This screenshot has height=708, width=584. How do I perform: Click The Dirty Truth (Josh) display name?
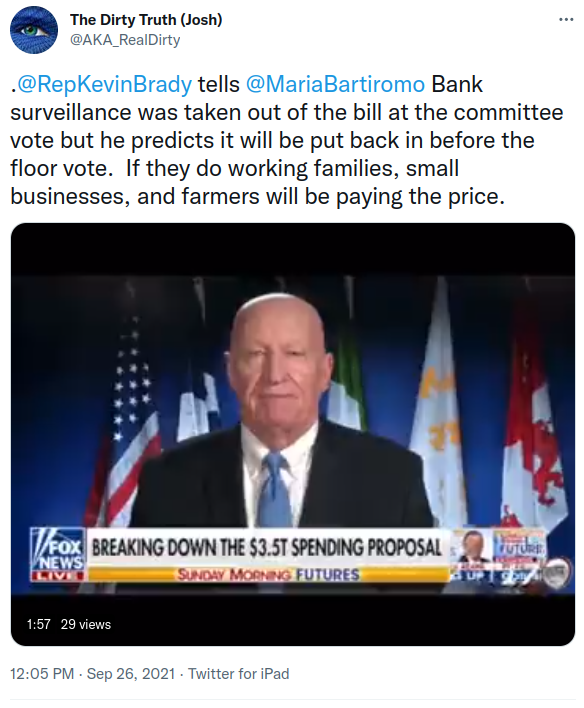[x=146, y=20]
